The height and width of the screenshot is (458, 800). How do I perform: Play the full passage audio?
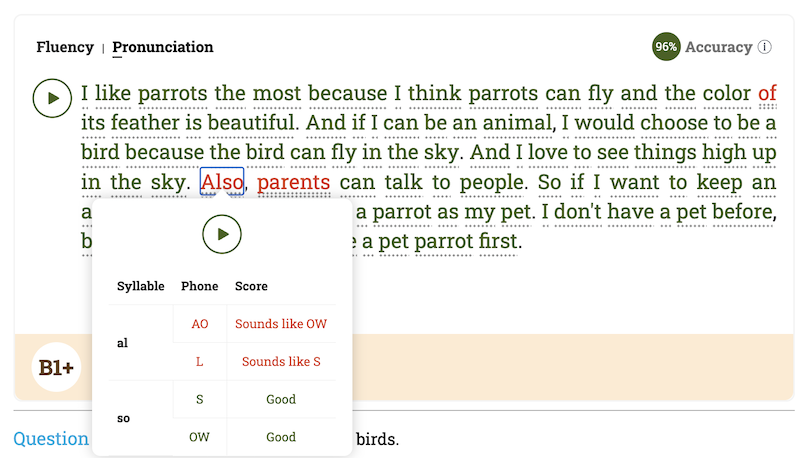click(x=52, y=97)
